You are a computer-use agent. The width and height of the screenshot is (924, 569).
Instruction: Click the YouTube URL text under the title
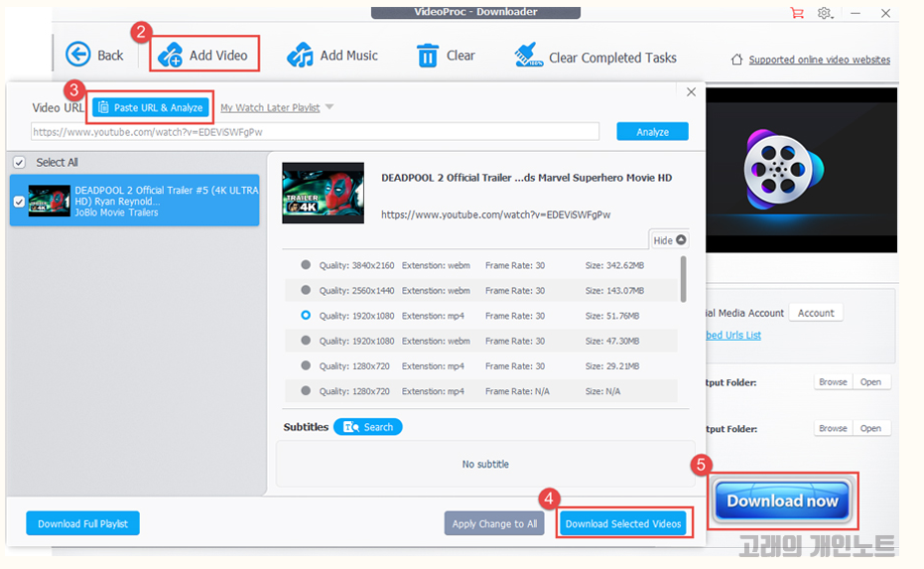pyautogui.click(x=495, y=214)
